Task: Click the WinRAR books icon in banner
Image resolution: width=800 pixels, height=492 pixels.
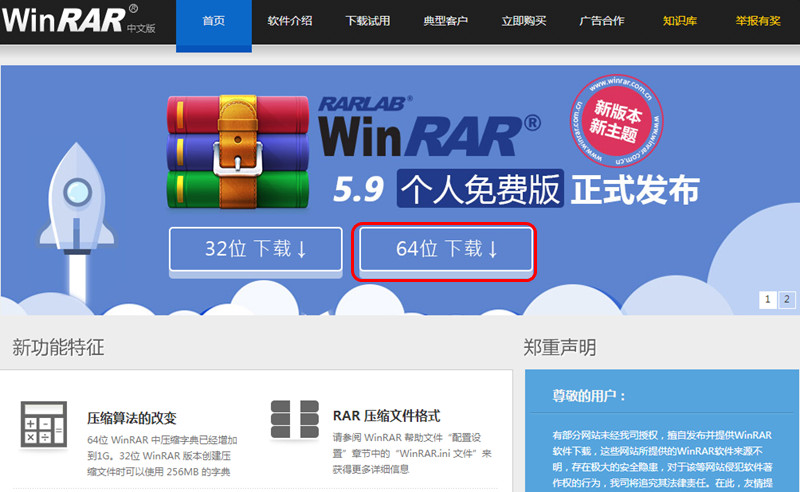Action: [x=238, y=152]
